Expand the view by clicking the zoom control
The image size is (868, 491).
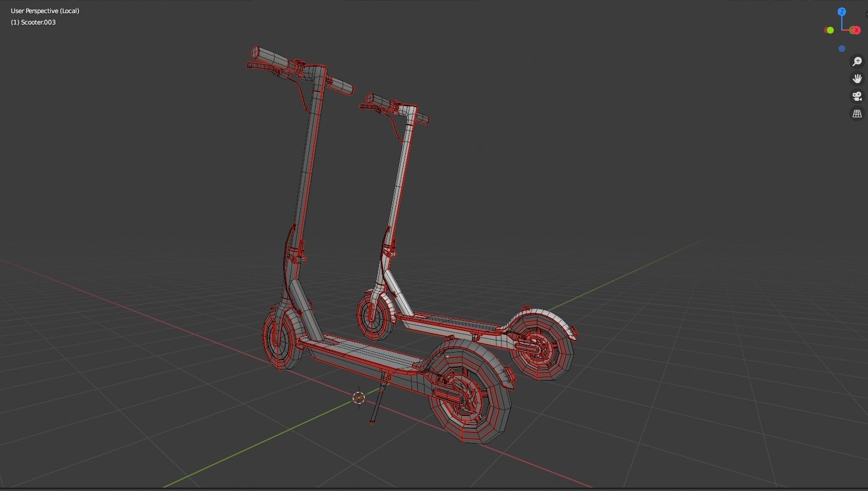(x=857, y=61)
